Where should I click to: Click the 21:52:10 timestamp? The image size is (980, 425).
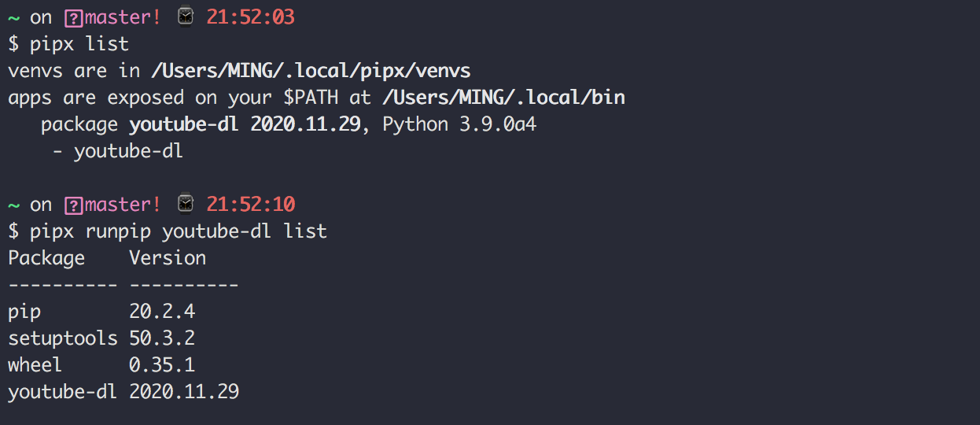(250, 205)
